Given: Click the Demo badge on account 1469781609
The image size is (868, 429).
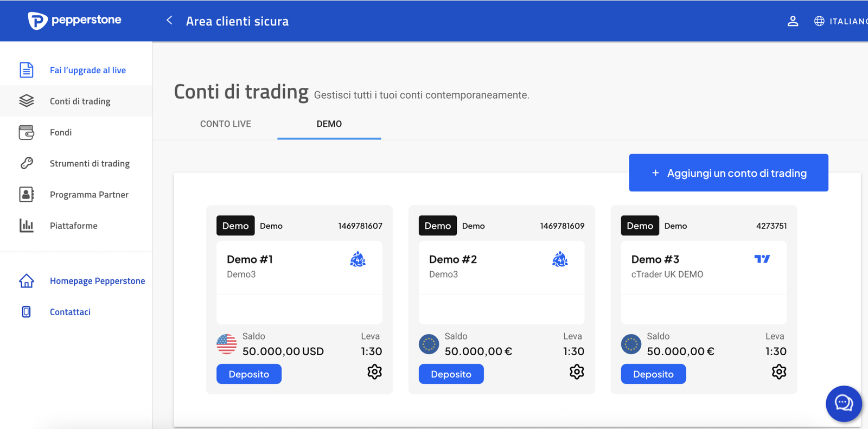Looking at the screenshot, I should click(x=438, y=226).
